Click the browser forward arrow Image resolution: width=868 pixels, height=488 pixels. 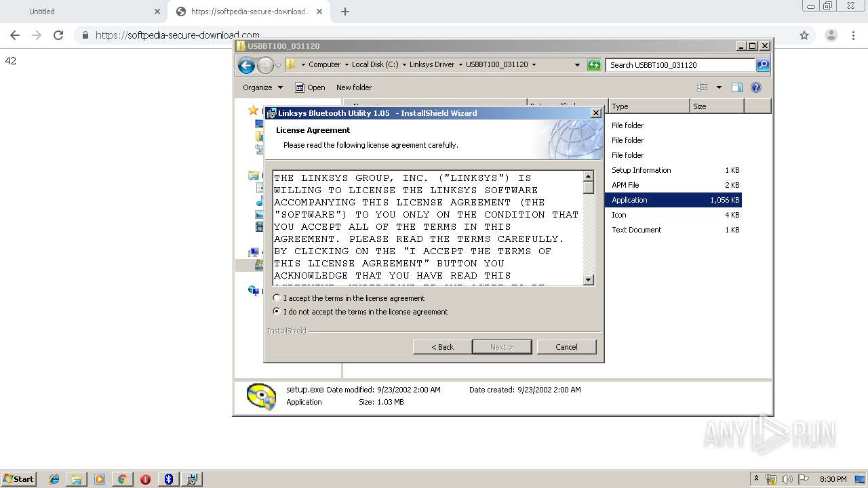pyautogui.click(x=37, y=35)
